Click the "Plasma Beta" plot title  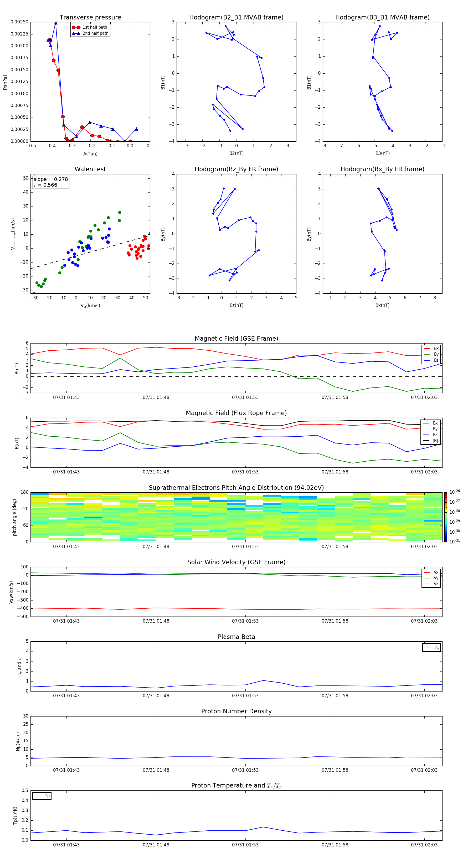(x=236, y=637)
